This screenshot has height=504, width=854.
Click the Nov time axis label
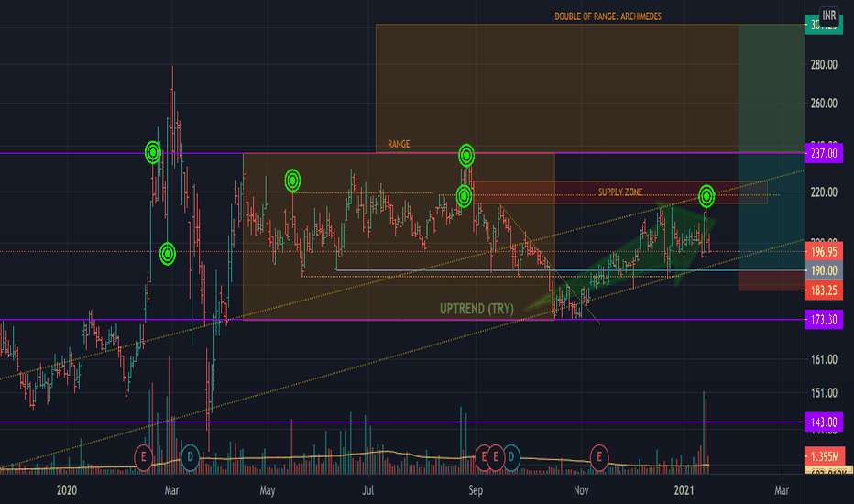(581, 490)
